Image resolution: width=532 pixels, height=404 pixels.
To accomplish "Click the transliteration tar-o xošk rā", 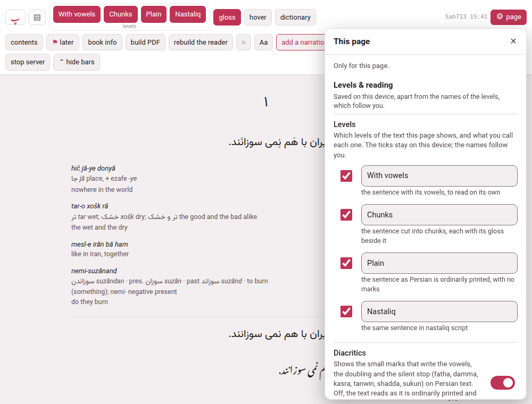I will (89, 206).
